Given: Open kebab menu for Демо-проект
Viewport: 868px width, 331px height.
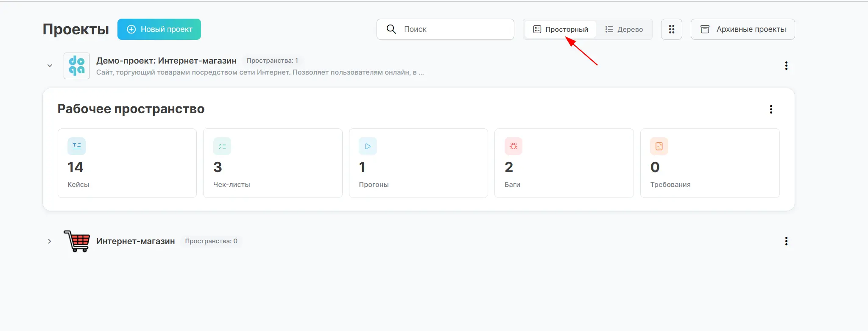Looking at the screenshot, I should pos(786,66).
